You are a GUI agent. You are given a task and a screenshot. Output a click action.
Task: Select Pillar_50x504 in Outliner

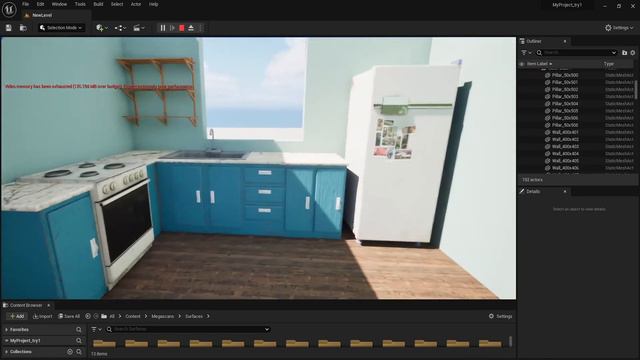coord(565,104)
